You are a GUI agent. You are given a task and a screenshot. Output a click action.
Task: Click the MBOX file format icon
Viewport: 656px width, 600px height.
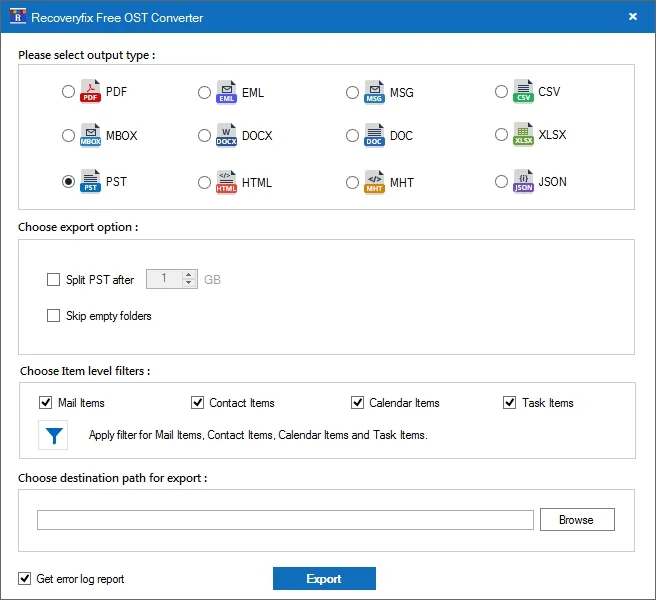(x=90, y=135)
